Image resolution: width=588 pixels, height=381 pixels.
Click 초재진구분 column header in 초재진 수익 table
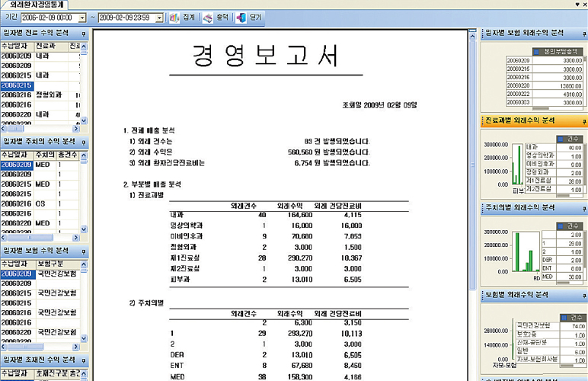pos(53,373)
